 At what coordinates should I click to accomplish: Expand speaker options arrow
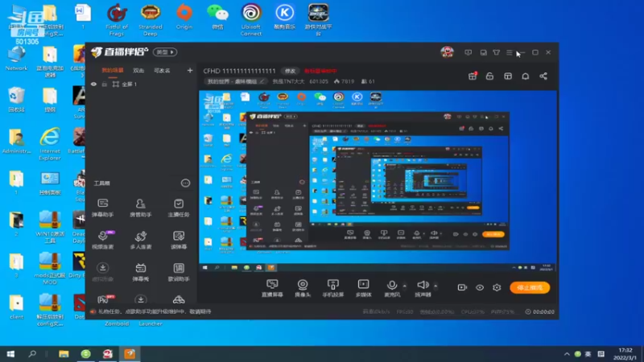[436, 286]
